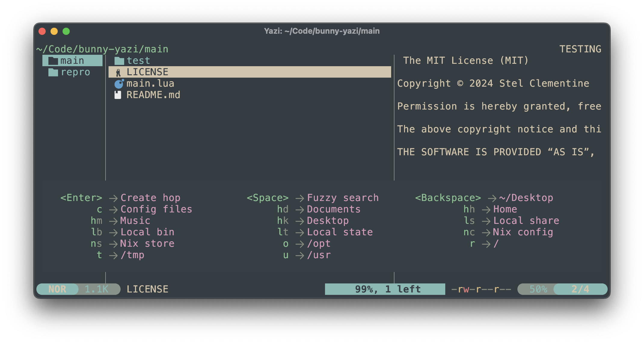Jump to the Nix store hop
This screenshot has width=644, height=343.
pyautogui.click(x=147, y=243)
